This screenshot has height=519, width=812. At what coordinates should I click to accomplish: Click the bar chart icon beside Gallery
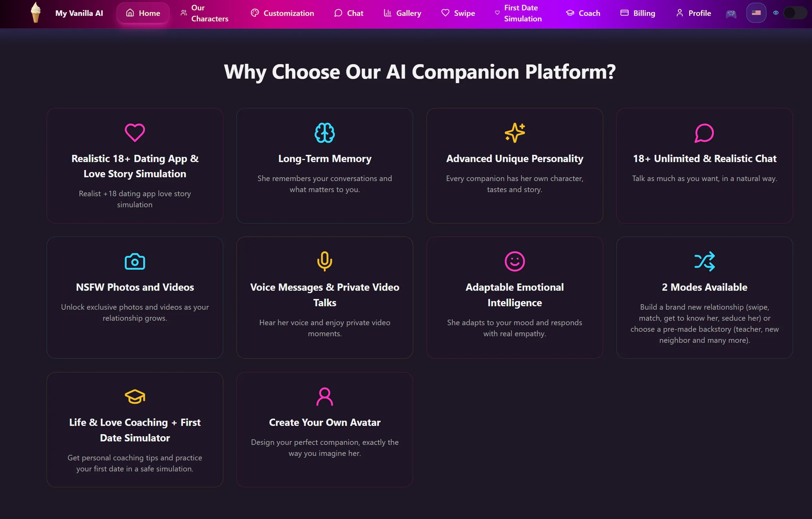[388, 13]
